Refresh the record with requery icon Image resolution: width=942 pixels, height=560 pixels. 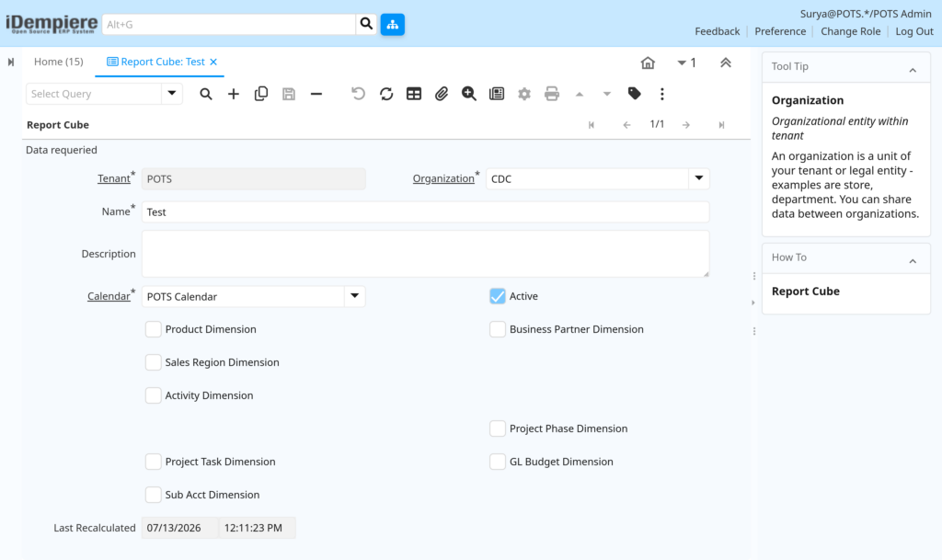point(386,94)
